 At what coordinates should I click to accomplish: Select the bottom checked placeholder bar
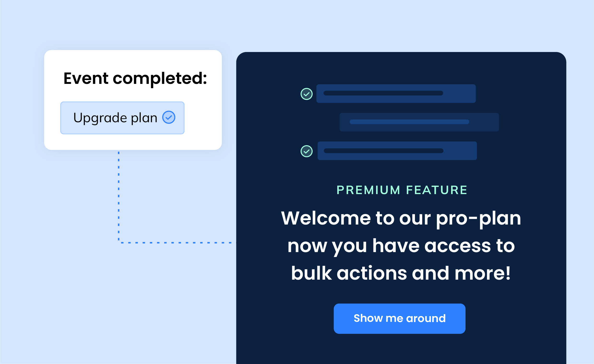(397, 151)
